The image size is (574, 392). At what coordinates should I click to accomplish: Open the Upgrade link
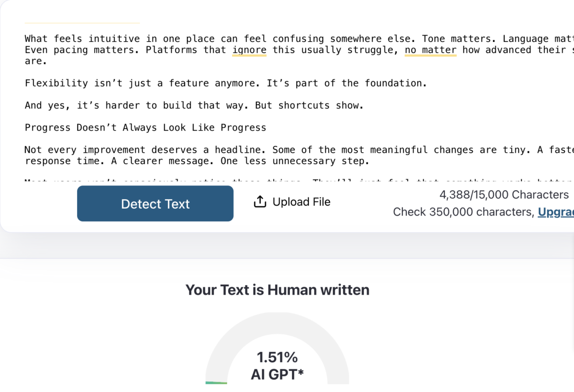click(556, 212)
